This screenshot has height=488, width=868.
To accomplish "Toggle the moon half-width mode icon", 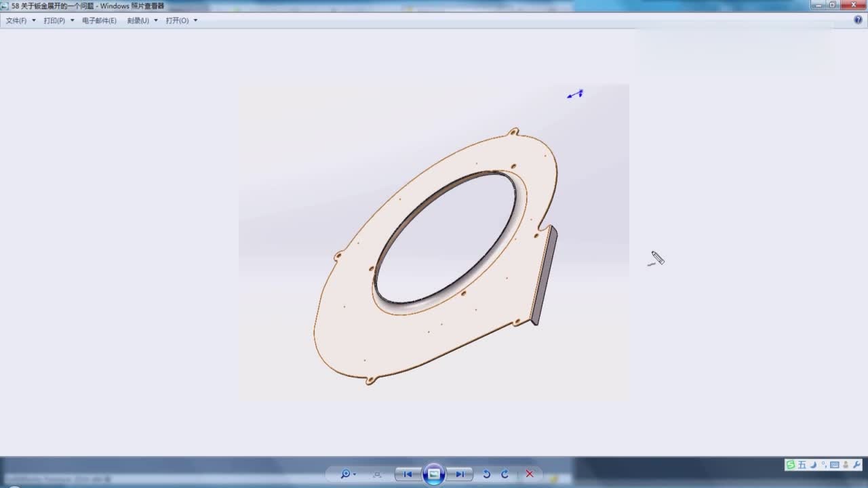I will 813,465.
